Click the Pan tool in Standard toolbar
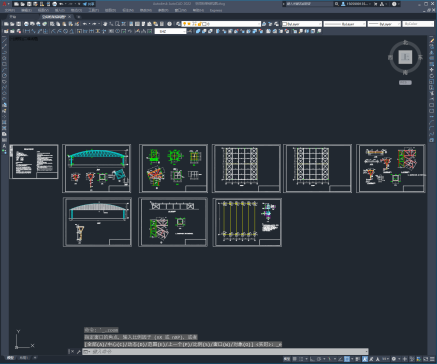The width and height of the screenshot is (437, 364). [x=105, y=24]
